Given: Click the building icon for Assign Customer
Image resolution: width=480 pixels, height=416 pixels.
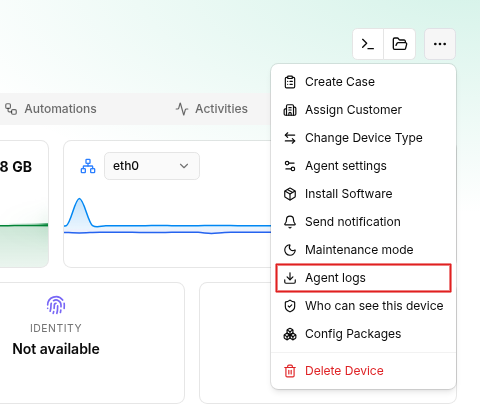Looking at the screenshot, I should (290, 110).
